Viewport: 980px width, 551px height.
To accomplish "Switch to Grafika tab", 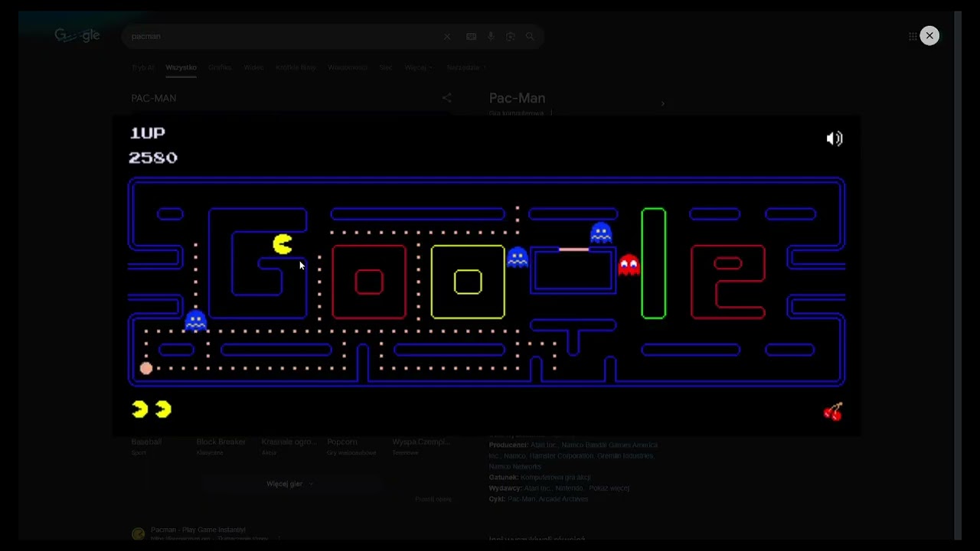I will (220, 67).
